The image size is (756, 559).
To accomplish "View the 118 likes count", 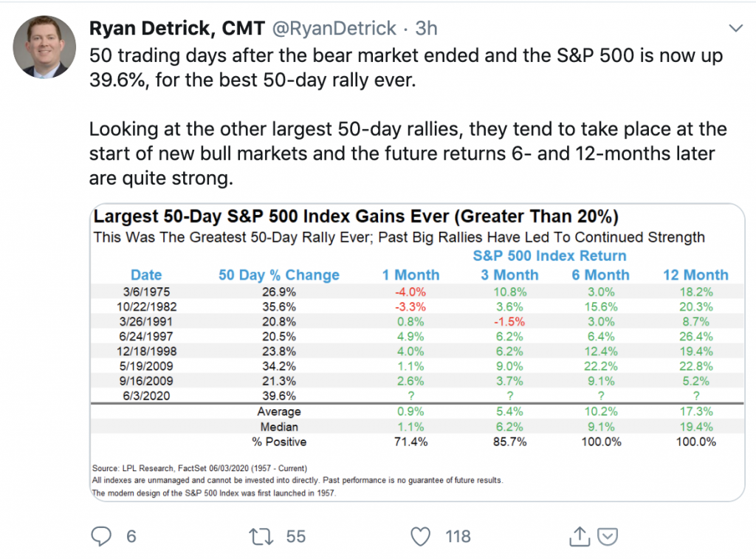I will [x=458, y=536].
